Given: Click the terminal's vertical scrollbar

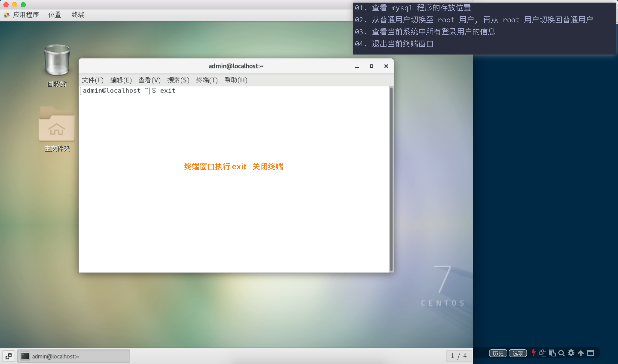Looking at the screenshot, I should (x=391, y=179).
